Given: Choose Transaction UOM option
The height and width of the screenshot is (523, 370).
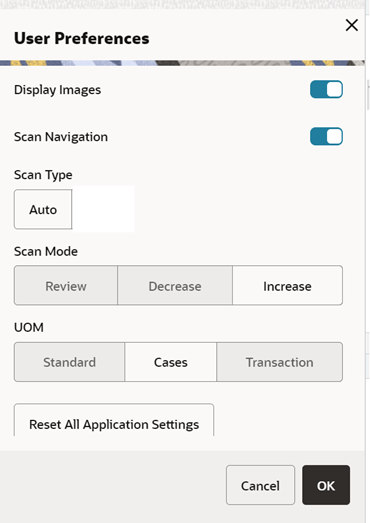Looking at the screenshot, I should pos(280,362).
